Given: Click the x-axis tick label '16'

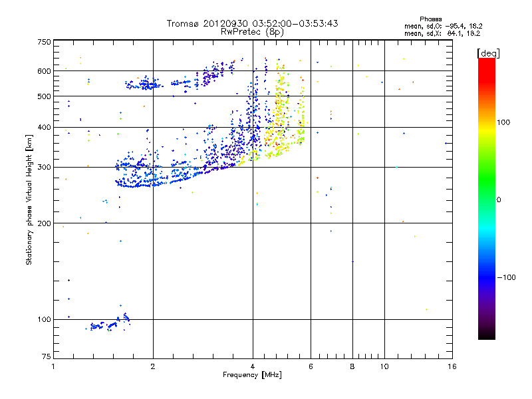Looking at the screenshot, I should pos(452,366).
